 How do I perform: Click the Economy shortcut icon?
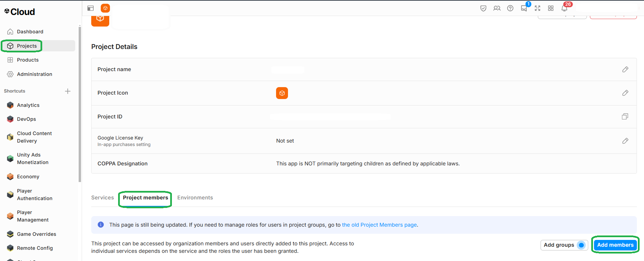coord(10,177)
